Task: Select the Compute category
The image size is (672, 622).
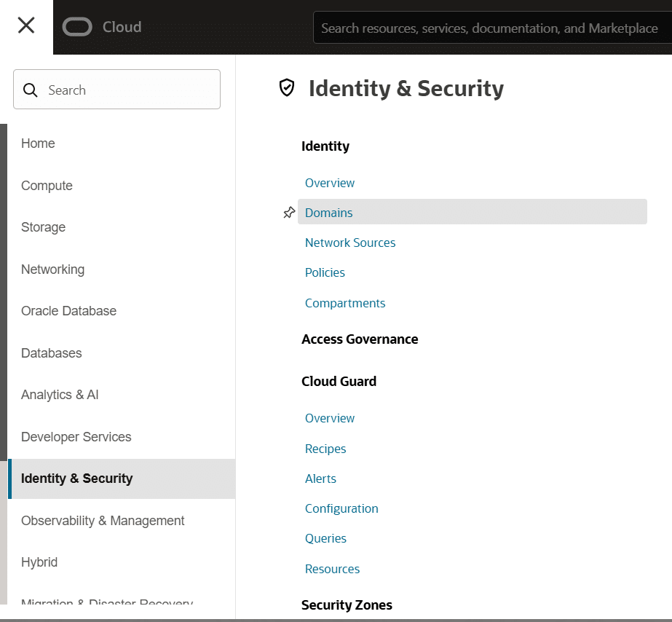Action: (x=47, y=186)
